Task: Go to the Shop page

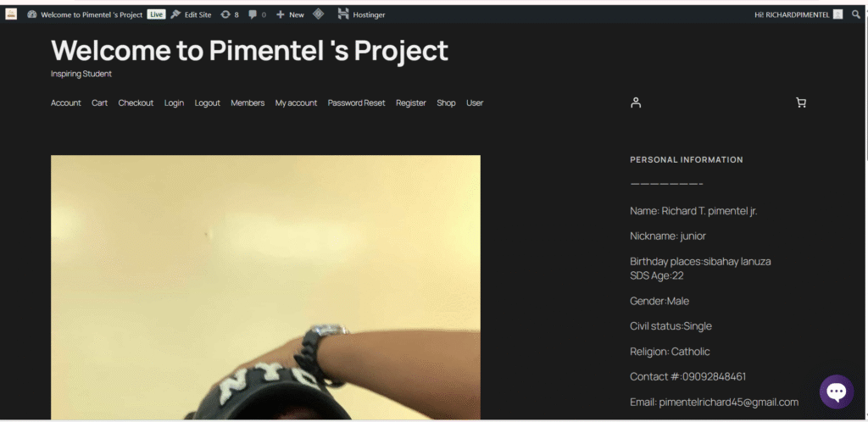Action: [446, 103]
